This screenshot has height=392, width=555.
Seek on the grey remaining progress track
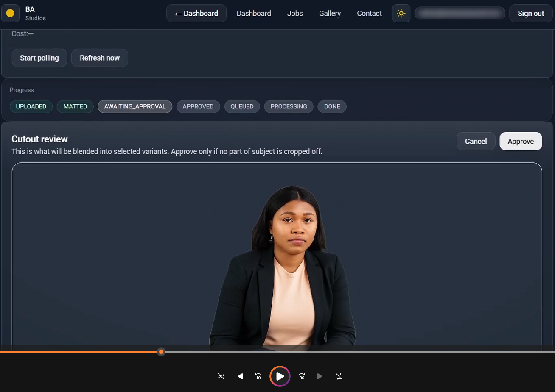[x=360, y=352]
